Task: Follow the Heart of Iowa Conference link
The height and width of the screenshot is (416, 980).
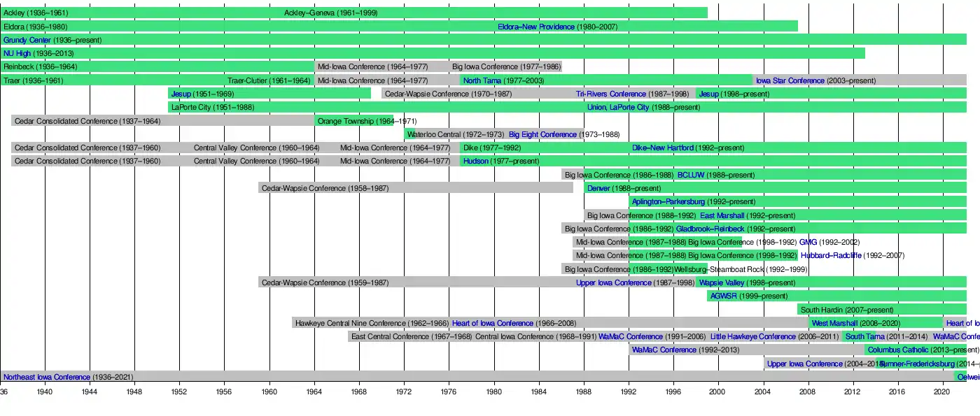Action: tap(492, 323)
